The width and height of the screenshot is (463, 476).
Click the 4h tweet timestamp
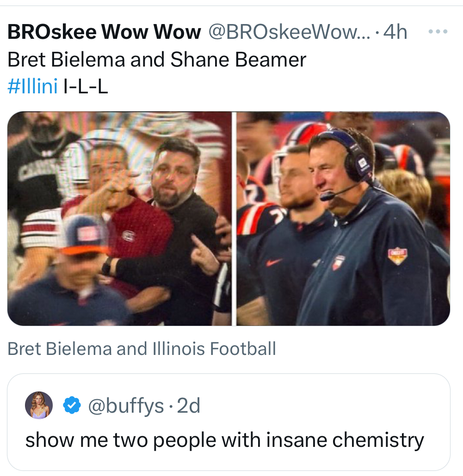395,32
